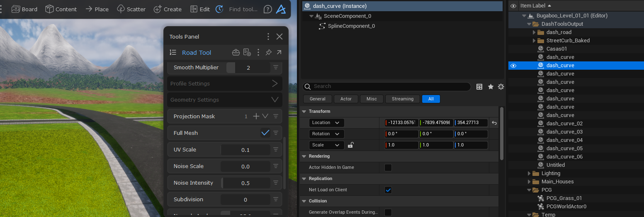
Task: Click the recent tools history clock icon
Action: pyautogui.click(x=219, y=9)
